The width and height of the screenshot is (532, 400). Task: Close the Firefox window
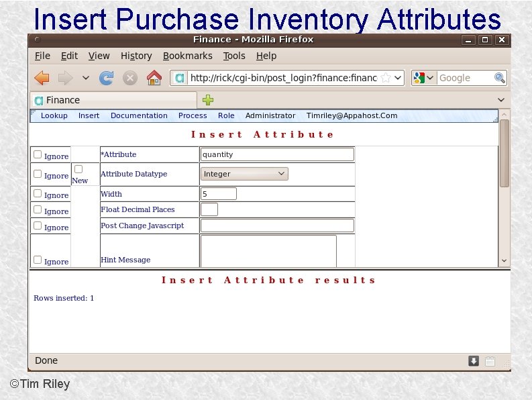coord(502,40)
